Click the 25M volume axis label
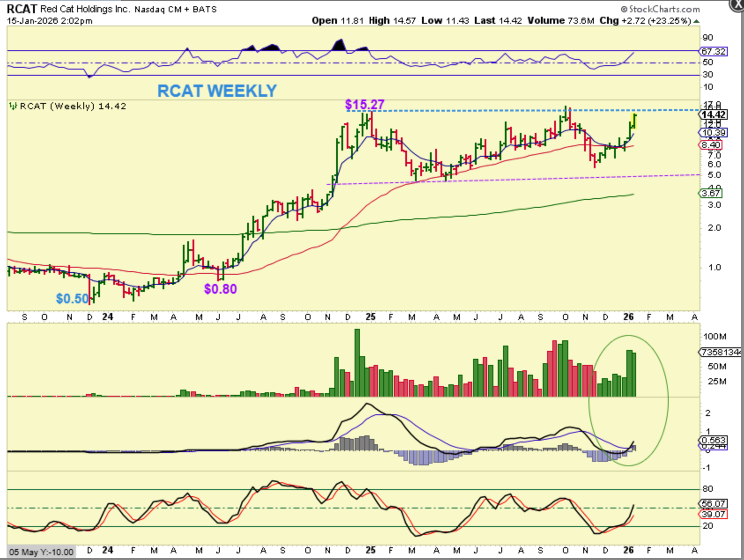Image resolution: width=744 pixels, height=560 pixels. click(x=717, y=381)
